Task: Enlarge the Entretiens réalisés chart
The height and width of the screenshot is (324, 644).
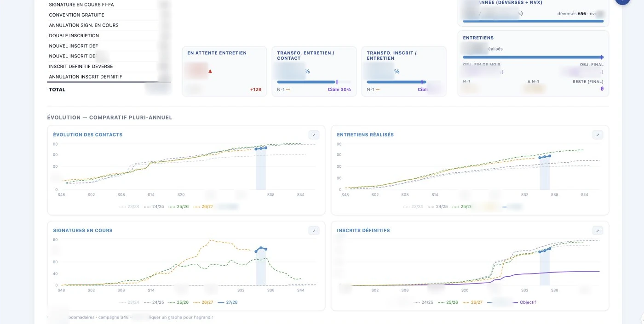Action: [x=598, y=135]
